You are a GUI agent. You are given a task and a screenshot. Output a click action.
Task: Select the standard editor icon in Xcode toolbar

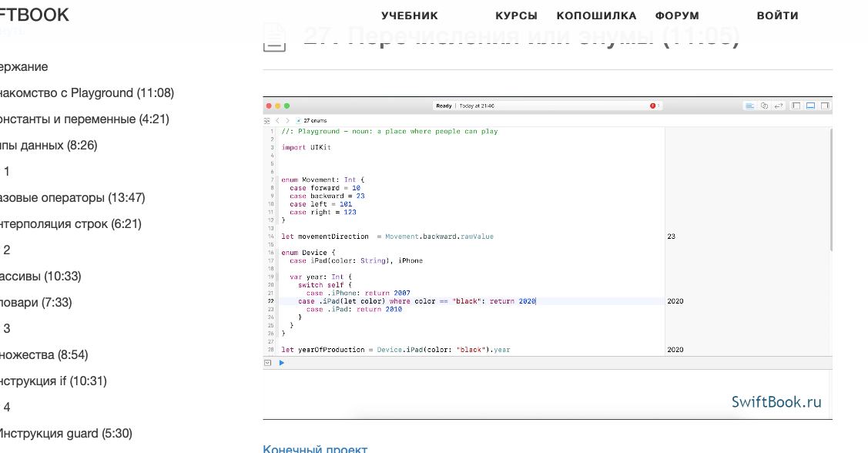click(x=749, y=106)
